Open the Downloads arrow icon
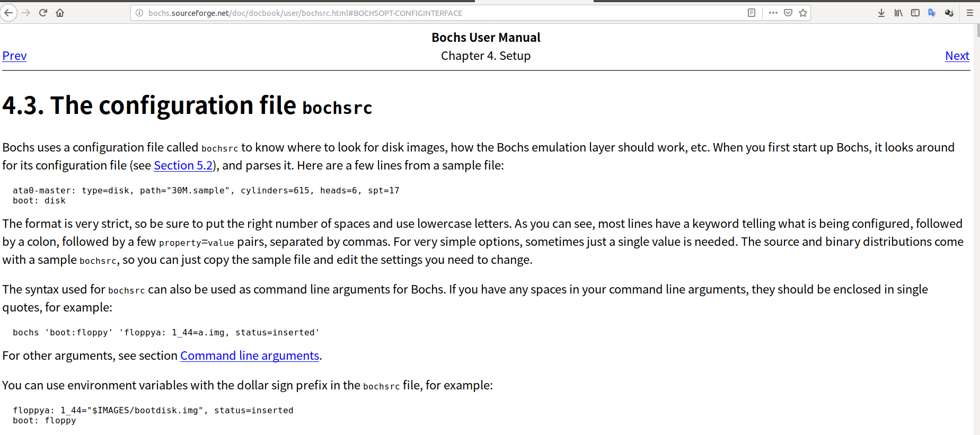 click(x=881, y=13)
